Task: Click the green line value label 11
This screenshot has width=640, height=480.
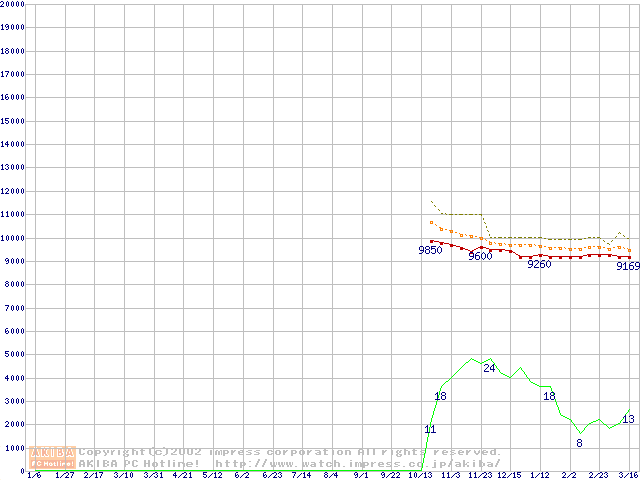Action: 430,429
